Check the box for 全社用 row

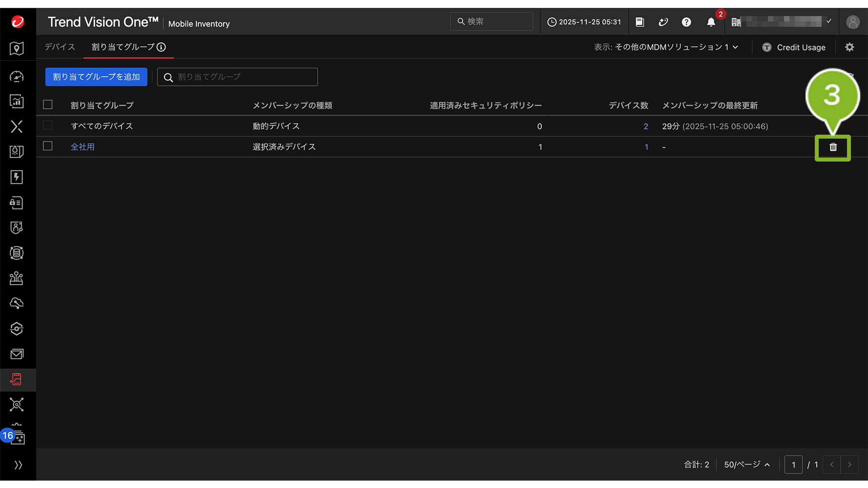(48, 146)
